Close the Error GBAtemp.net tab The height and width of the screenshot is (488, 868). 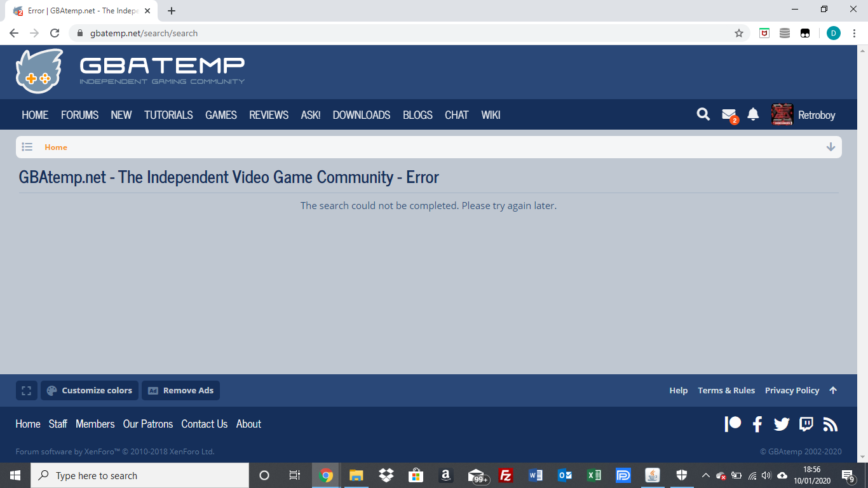147,11
